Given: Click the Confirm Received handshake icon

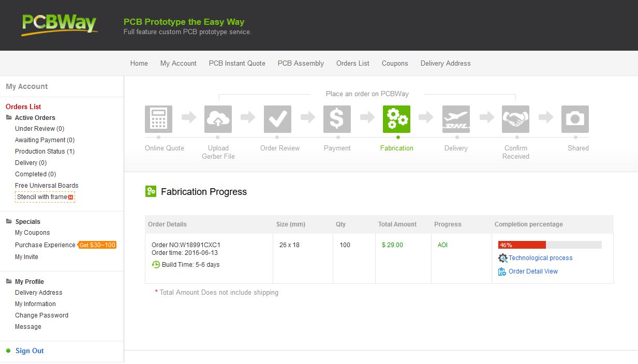Looking at the screenshot, I should coord(515,119).
